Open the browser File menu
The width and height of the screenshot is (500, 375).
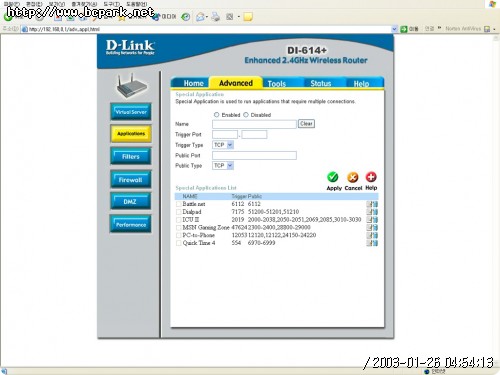coord(11,3)
